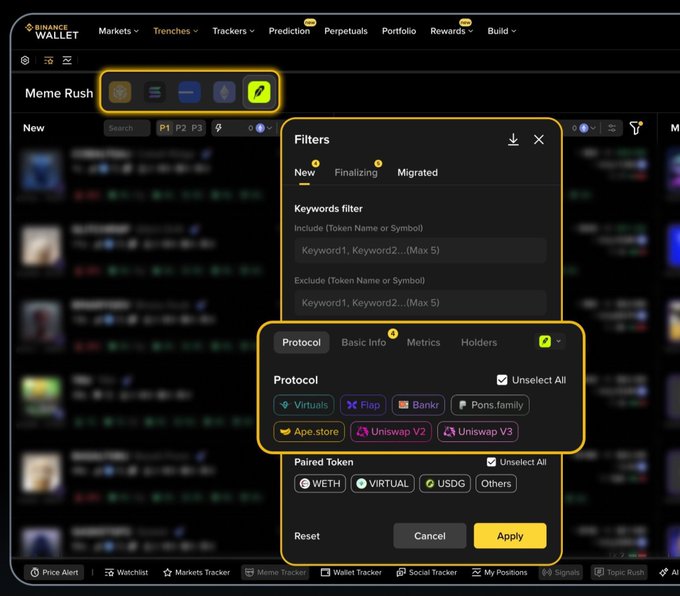Open Watchlist in the bottom bar
The height and width of the screenshot is (596, 680).
tap(126, 573)
